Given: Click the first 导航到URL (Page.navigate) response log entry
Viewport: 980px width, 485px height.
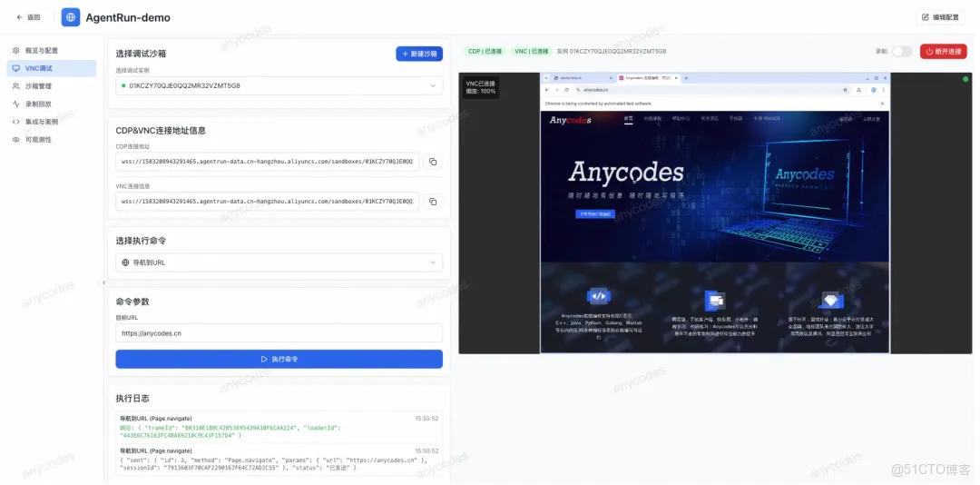Looking at the screenshot, I should click(x=279, y=427).
